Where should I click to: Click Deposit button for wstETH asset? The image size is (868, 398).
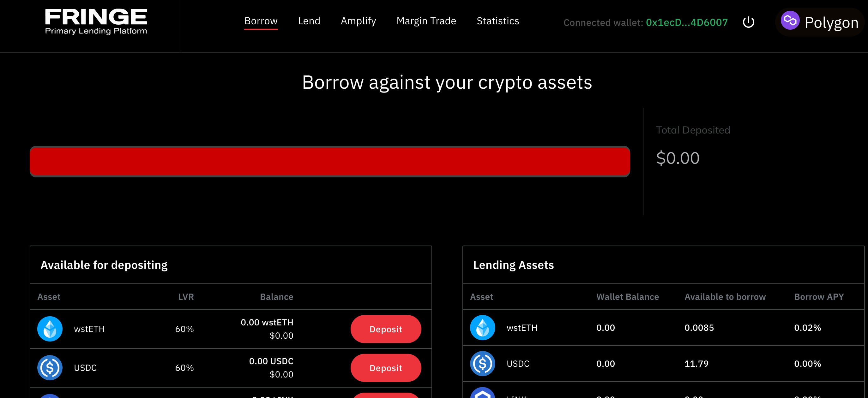pos(385,328)
